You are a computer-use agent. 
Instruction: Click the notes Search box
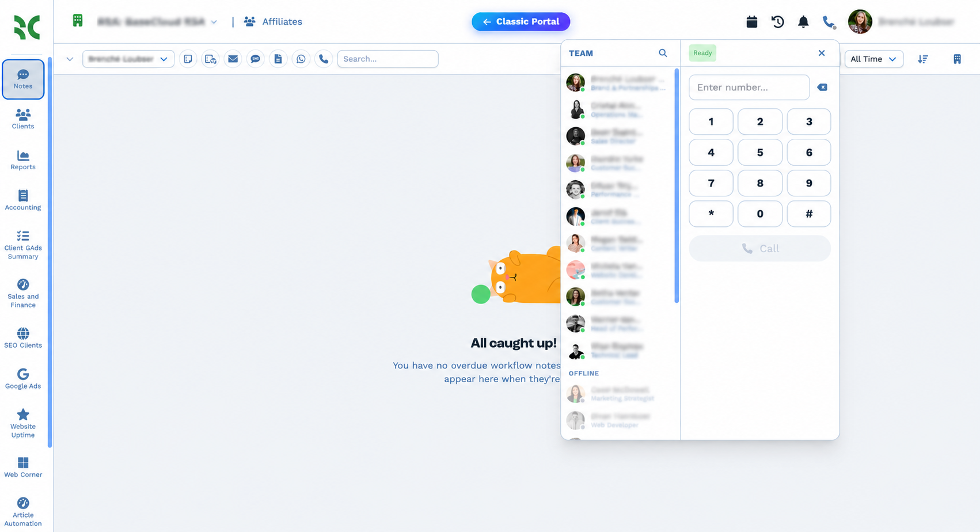(388, 59)
